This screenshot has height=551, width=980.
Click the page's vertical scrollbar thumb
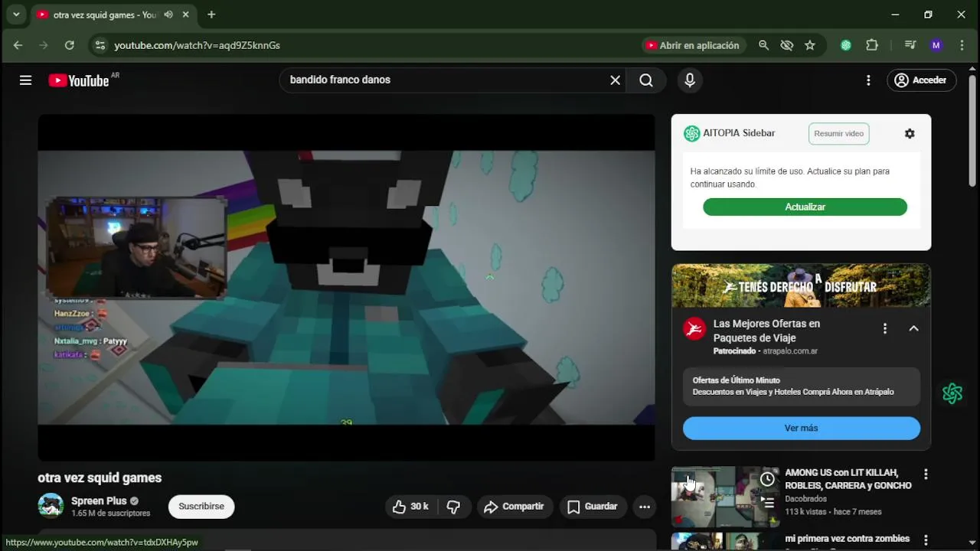972,130
